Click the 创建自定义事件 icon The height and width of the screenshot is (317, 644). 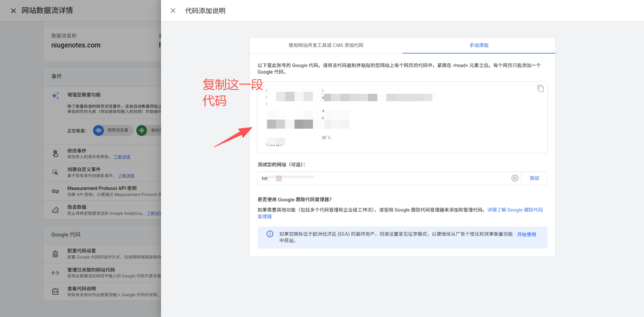pos(56,172)
